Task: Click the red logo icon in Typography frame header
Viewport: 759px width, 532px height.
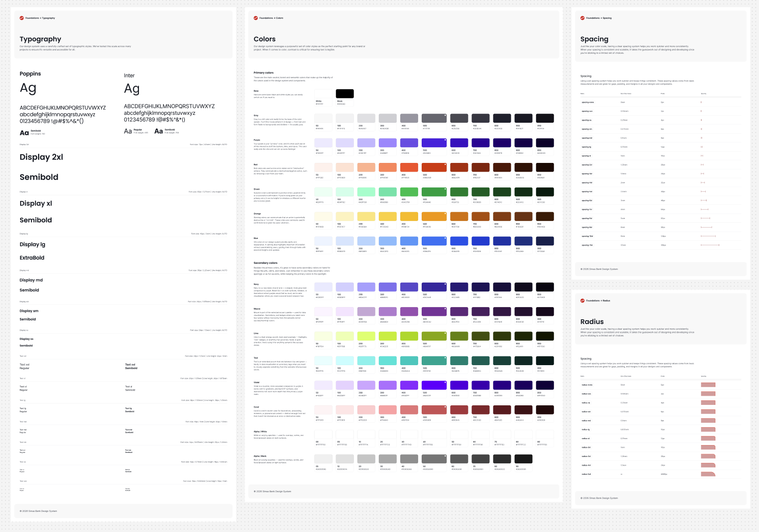Action: point(22,18)
